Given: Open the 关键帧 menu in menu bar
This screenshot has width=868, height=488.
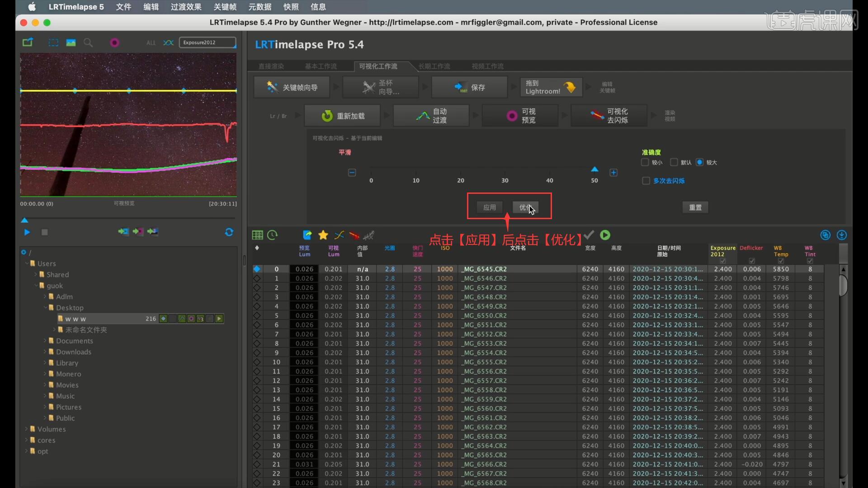Looking at the screenshot, I should pos(225,7).
